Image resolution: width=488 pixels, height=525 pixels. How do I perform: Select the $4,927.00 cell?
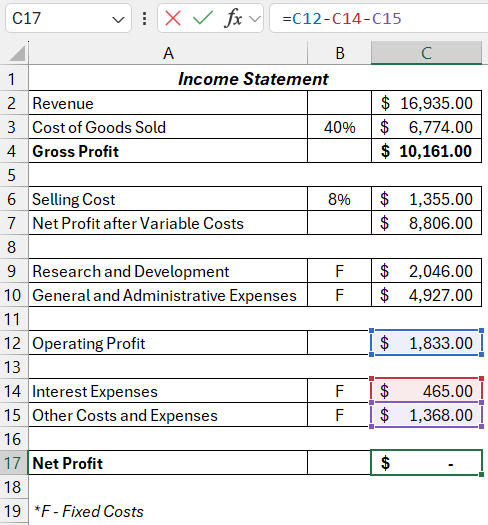pos(426,295)
